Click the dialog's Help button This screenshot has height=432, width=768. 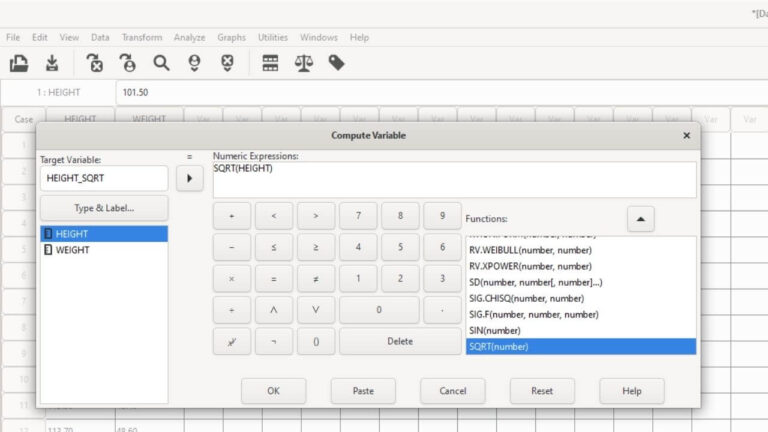632,391
